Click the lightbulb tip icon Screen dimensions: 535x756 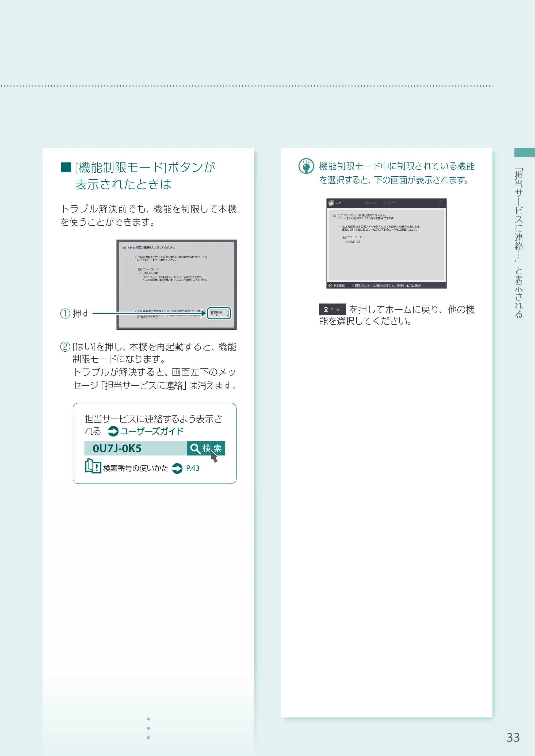306,166
